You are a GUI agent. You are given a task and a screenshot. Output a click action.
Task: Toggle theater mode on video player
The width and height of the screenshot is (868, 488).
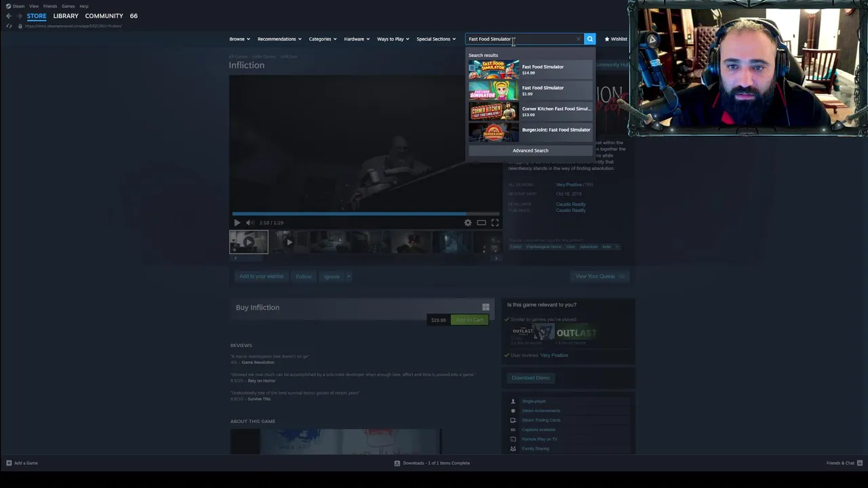481,222
